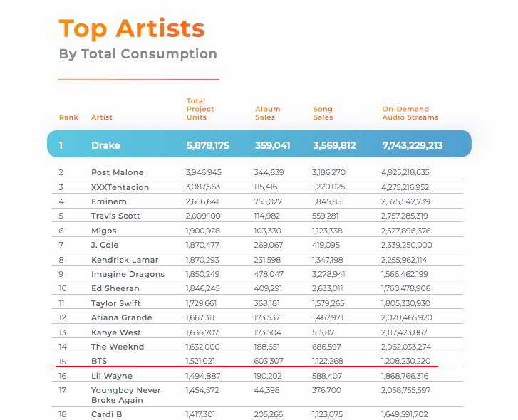Click Eminem's album sales figure 755,027
518x420 pixels.
(x=269, y=201)
